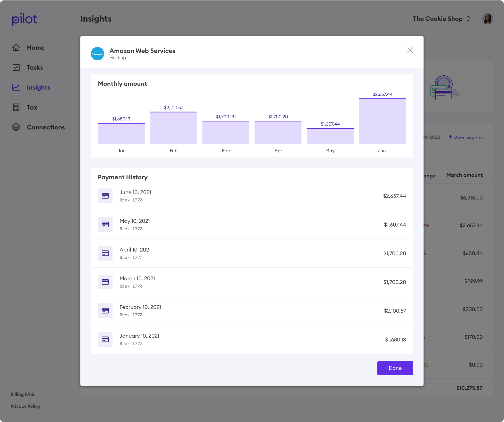Screen dimensions: 504x422
Task: Select the January 10, 2021 payment date
Action: pos(139,336)
